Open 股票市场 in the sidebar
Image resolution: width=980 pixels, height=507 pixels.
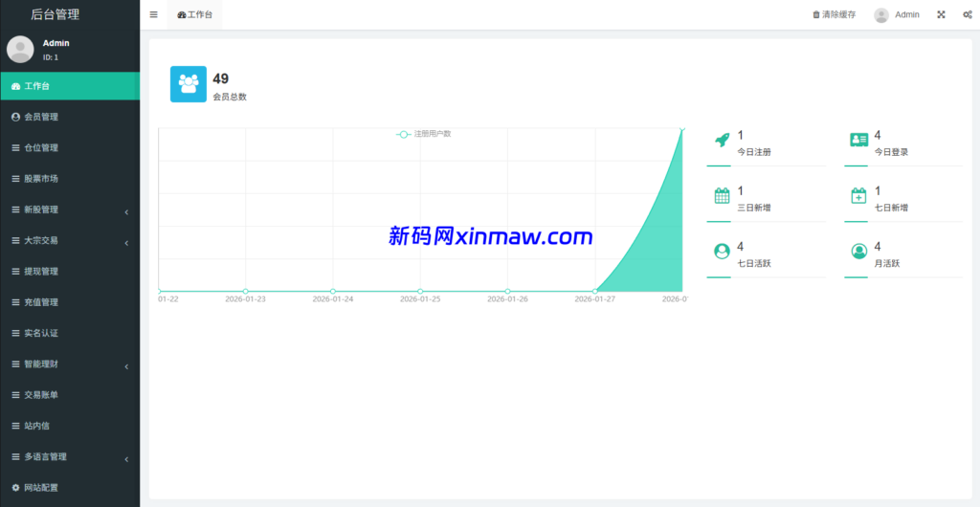(70, 179)
